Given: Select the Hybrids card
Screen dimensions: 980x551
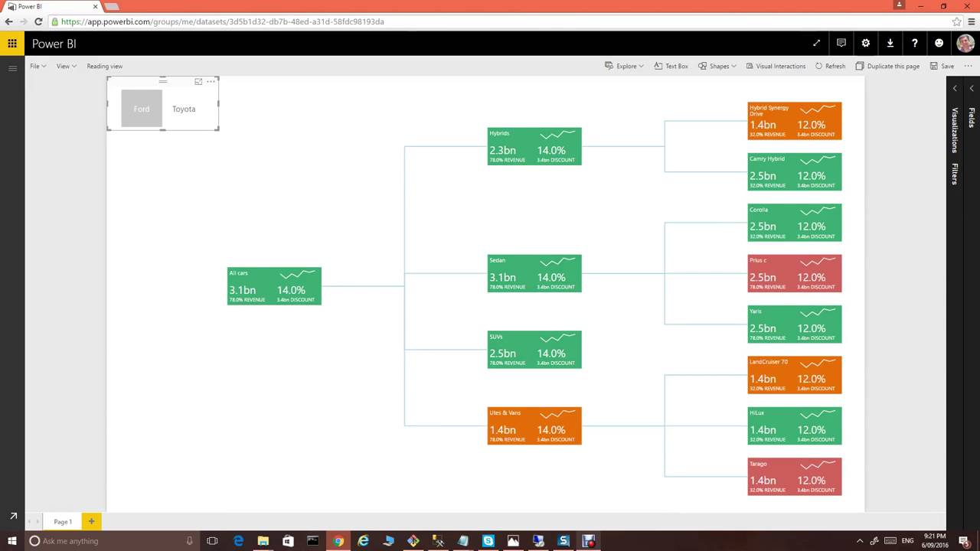Looking at the screenshot, I should [534, 146].
